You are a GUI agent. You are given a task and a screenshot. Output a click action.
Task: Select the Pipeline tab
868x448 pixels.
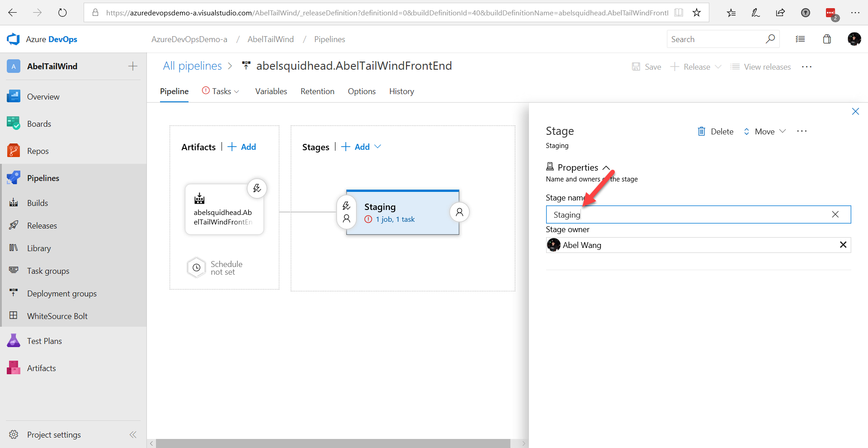(x=174, y=91)
